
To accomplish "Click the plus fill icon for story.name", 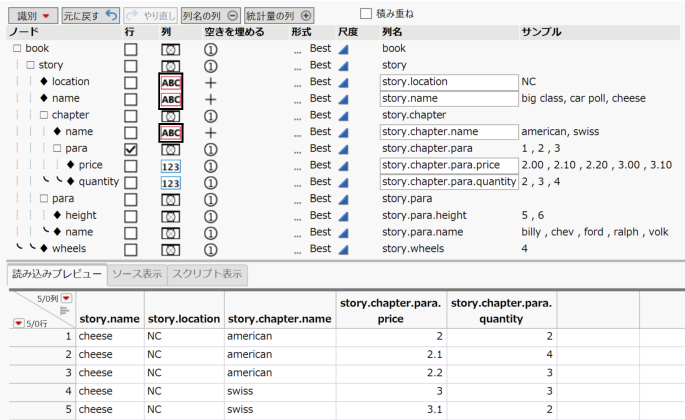I will (x=211, y=99).
